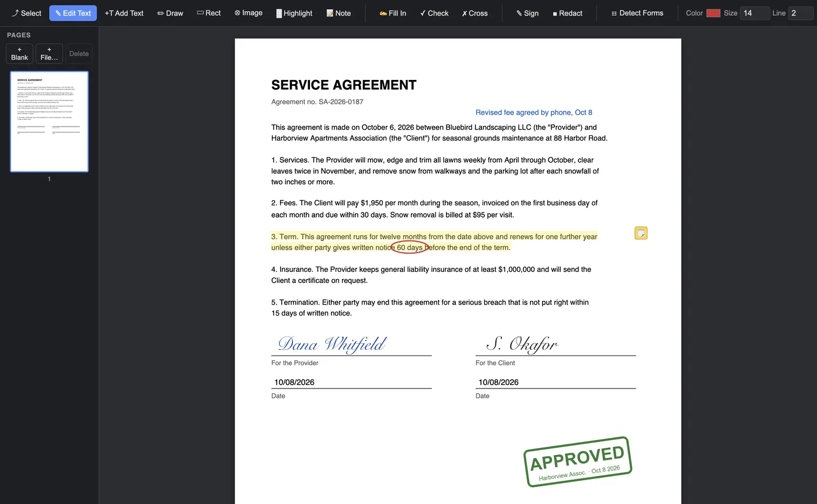Open the yellow sticky note icon
This screenshot has height=504, width=817.
click(641, 233)
